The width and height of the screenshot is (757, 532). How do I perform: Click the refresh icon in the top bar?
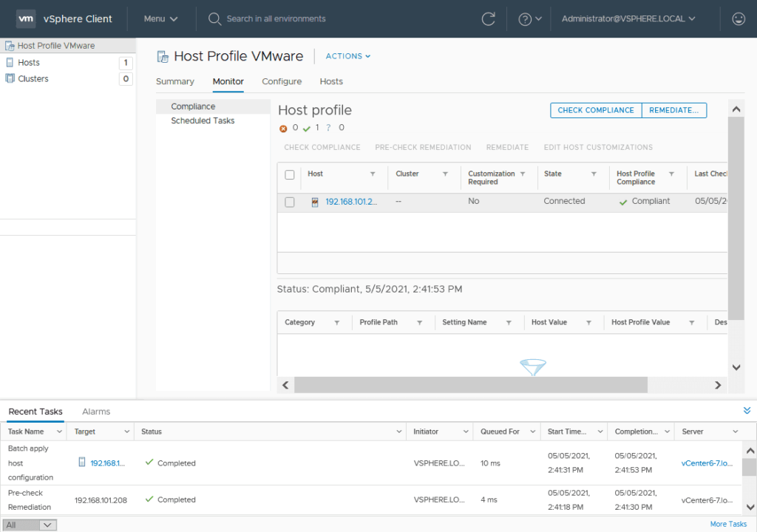488,19
